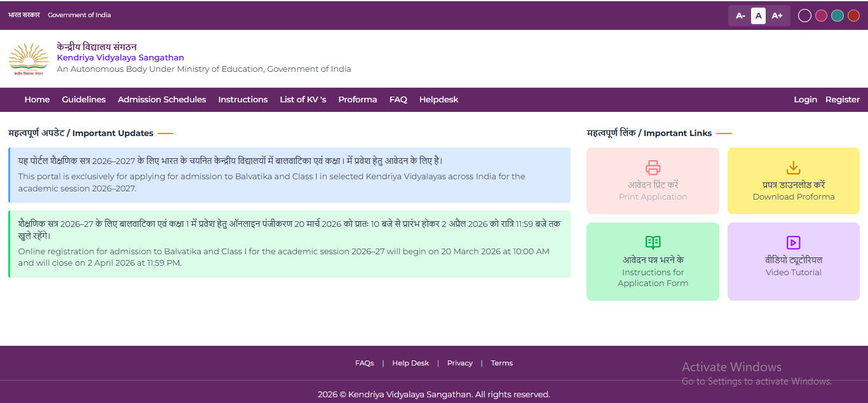This screenshot has width=868, height=403.
Task: Click the Download Proforma download icon
Action: tap(793, 168)
